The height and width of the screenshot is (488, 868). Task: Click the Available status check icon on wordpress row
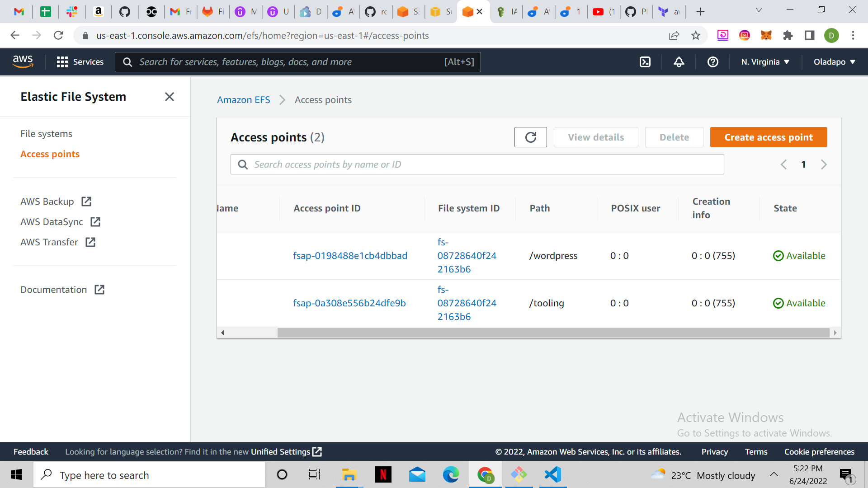pos(778,256)
